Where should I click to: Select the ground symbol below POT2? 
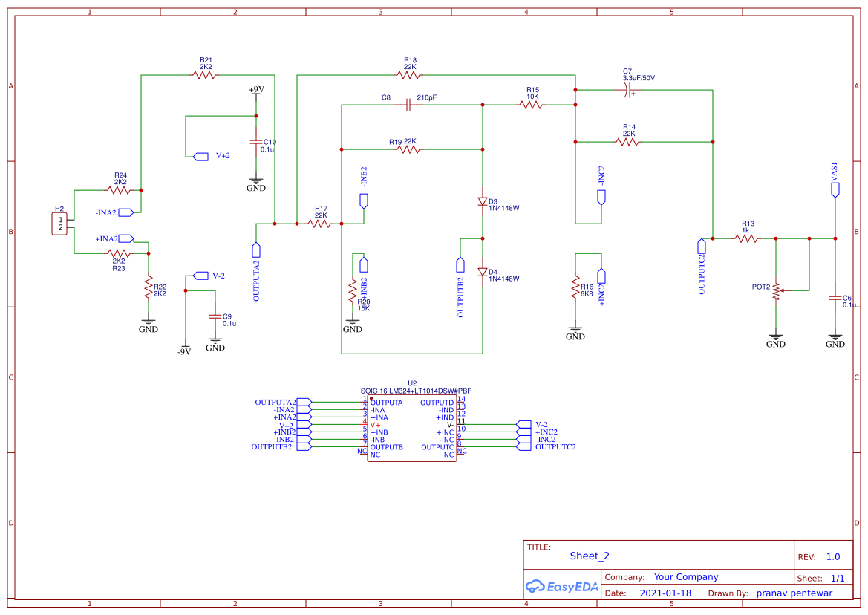coord(776,338)
